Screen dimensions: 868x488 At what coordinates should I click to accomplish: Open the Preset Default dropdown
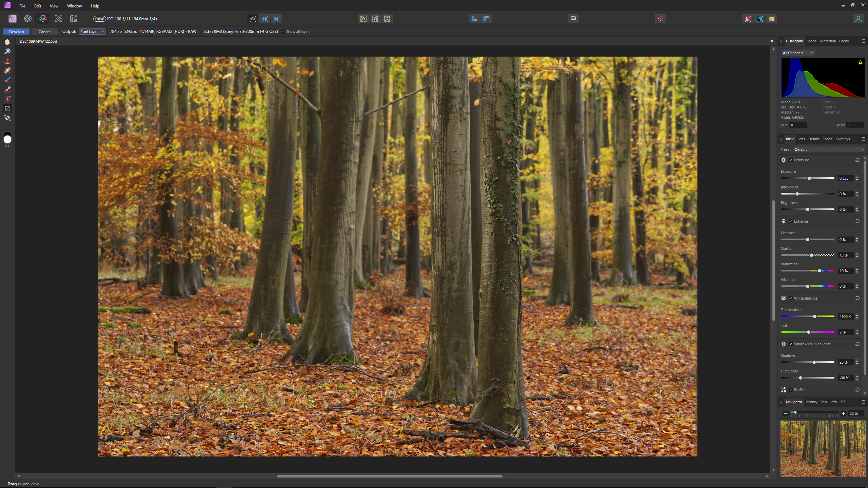[829, 149]
